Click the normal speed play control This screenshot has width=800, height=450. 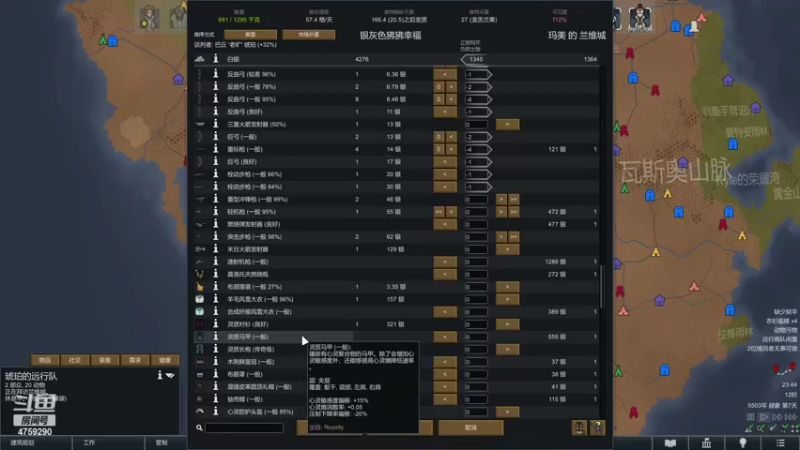coord(763,417)
